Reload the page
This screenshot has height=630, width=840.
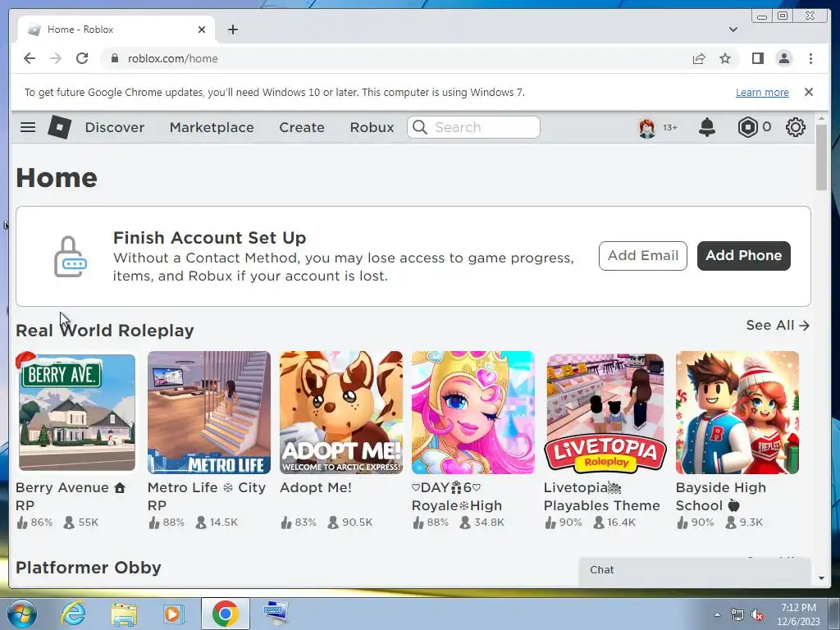pyautogui.click(x=82, y=58)
